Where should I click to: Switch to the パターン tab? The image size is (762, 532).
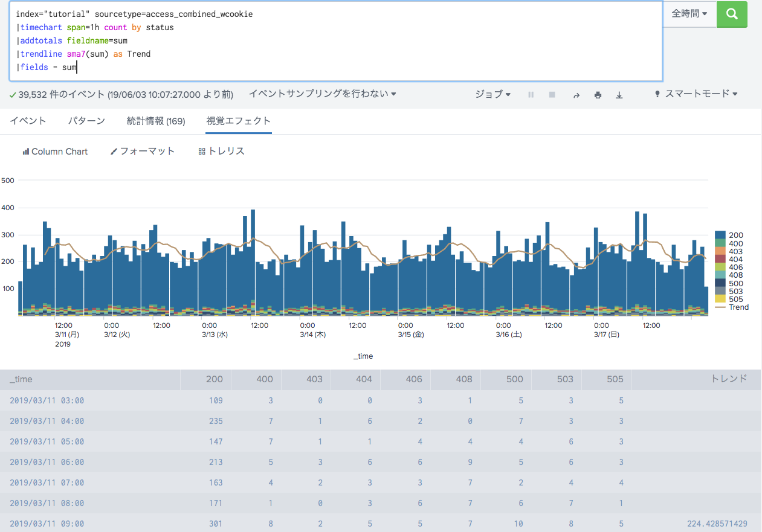click(86, 121)
